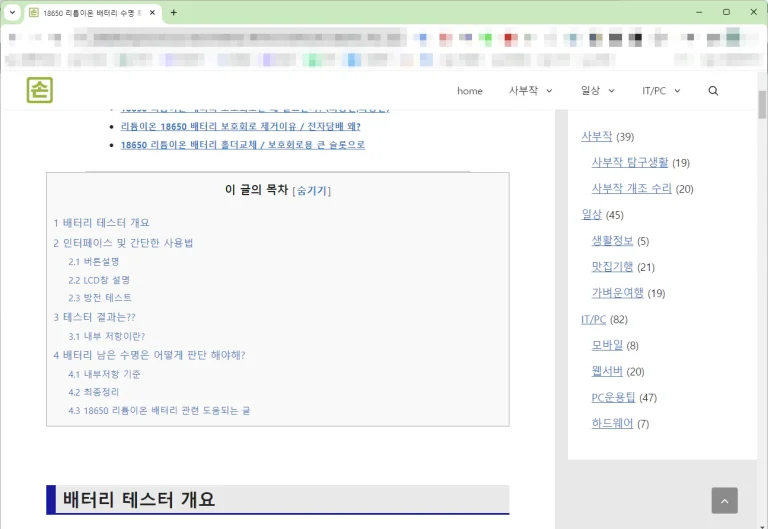Open sidebar category PC운용팁
The image size is (768, 529).
tap(613, 397)
